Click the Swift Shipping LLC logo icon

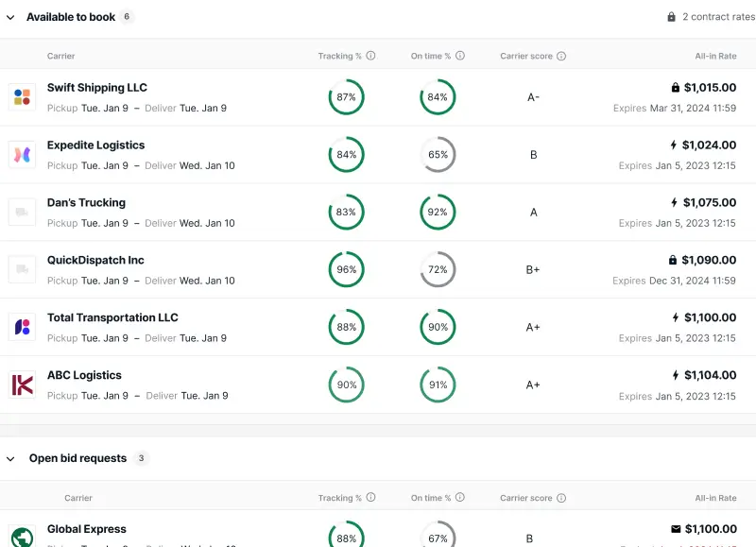[22, 97]
